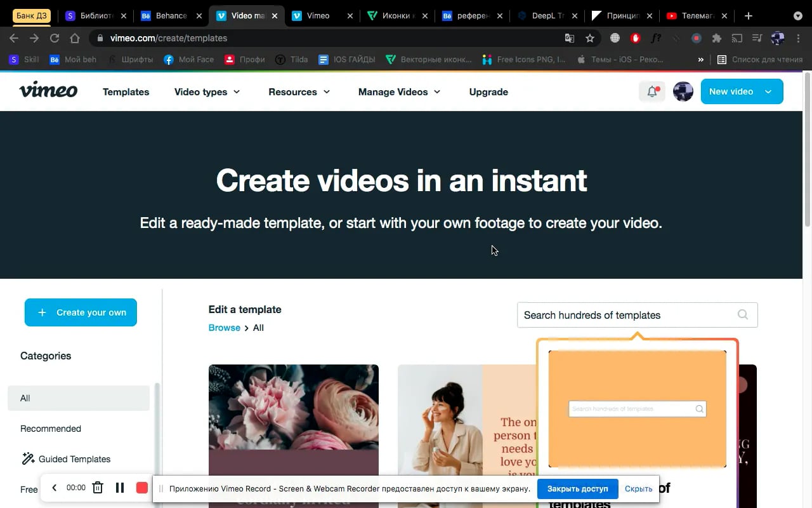Select Recommended category

pyautogui.click(x=51, y=429)
